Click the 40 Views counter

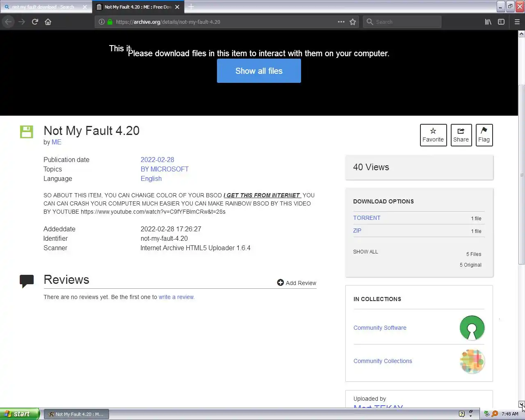coord(371,167)
